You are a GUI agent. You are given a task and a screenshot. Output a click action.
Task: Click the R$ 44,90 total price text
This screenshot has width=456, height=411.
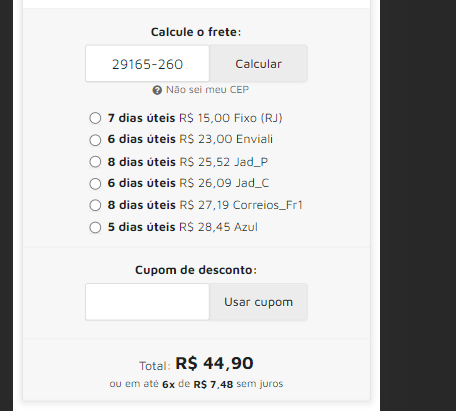214,363
